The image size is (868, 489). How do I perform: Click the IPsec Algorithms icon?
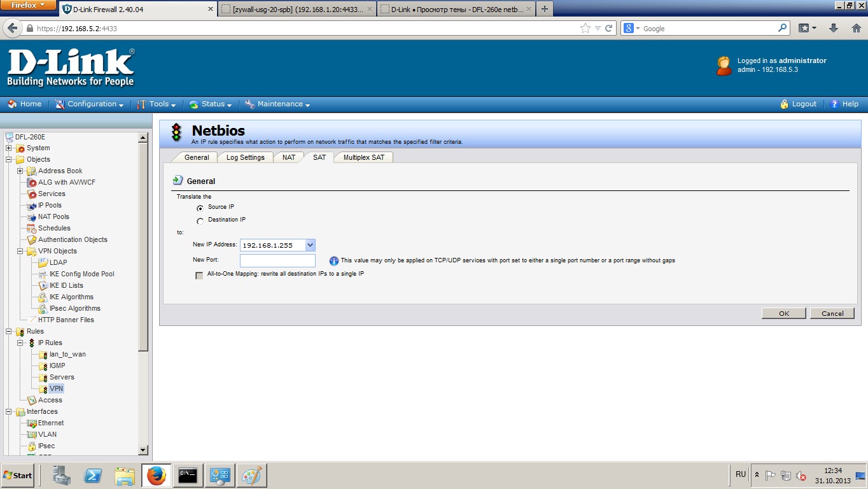(43, 309)
